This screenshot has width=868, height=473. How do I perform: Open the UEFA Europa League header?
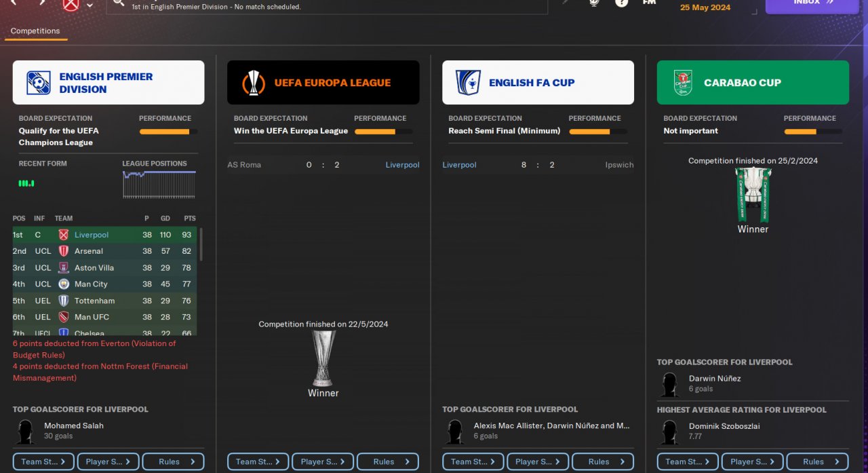pyautogui.click(x=323, y=83)
